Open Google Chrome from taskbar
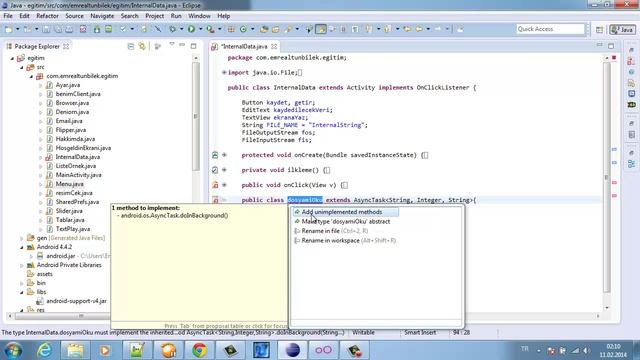Image resolution: width=640 pixels, height=360 pixels. pos(199,350)
